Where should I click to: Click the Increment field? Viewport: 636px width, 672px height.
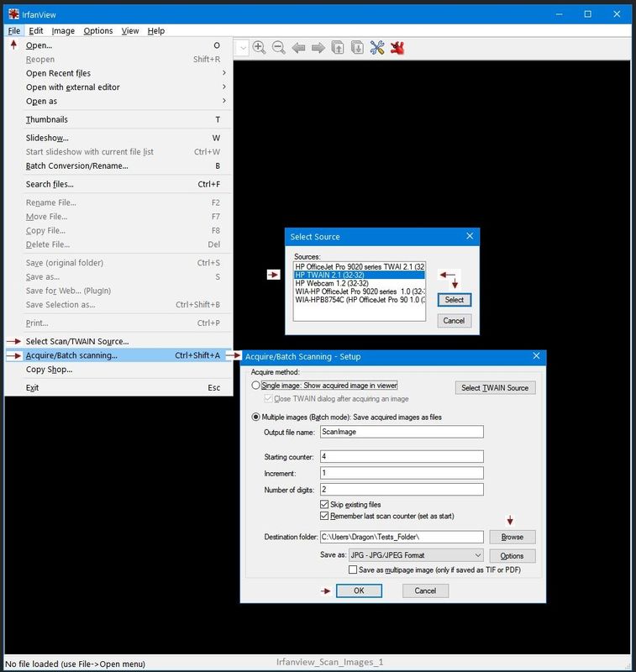[402, 473]
